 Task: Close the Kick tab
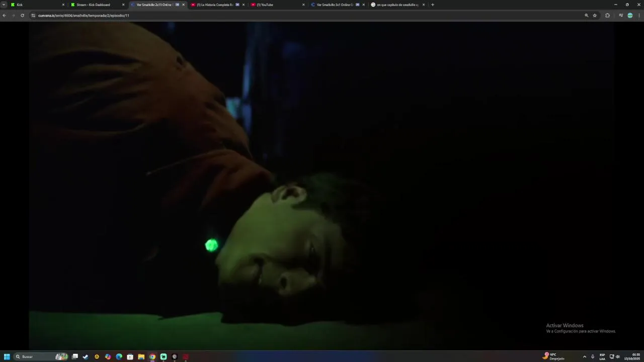click(x=63, y=5)
